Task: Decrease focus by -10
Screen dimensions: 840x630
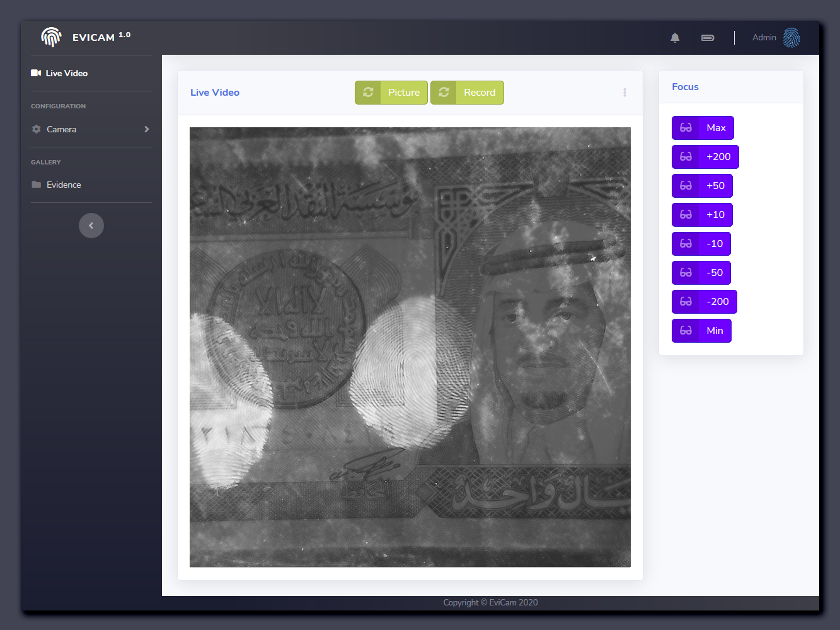Action: [x=701, y=244]
